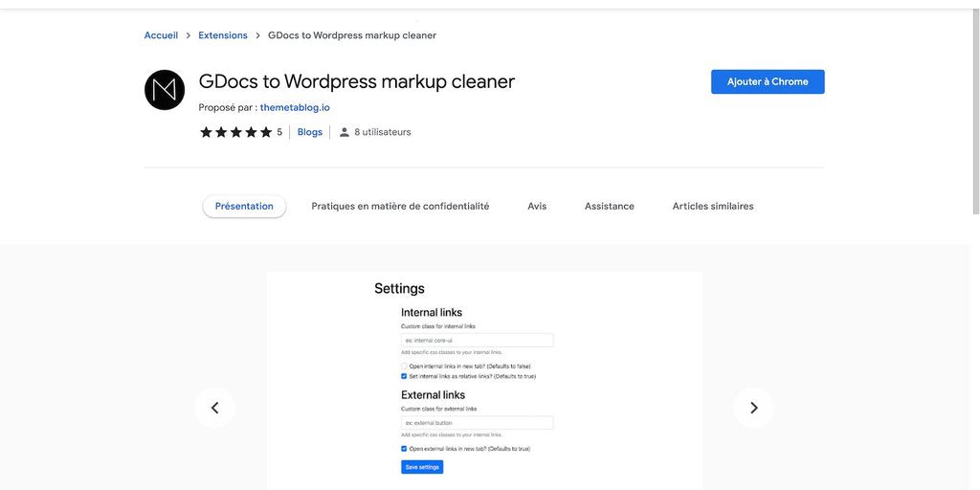The height and width of the screenshot is (490, 980).
Task: Click the five-star rating icons
Action: [235, 132]
